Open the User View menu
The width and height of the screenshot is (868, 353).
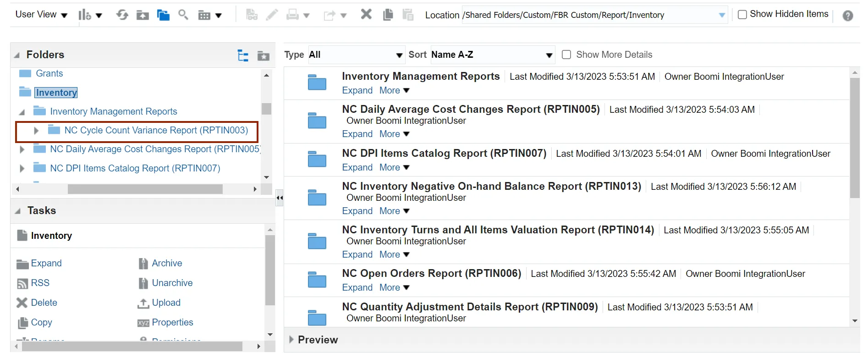coord(41,15)
